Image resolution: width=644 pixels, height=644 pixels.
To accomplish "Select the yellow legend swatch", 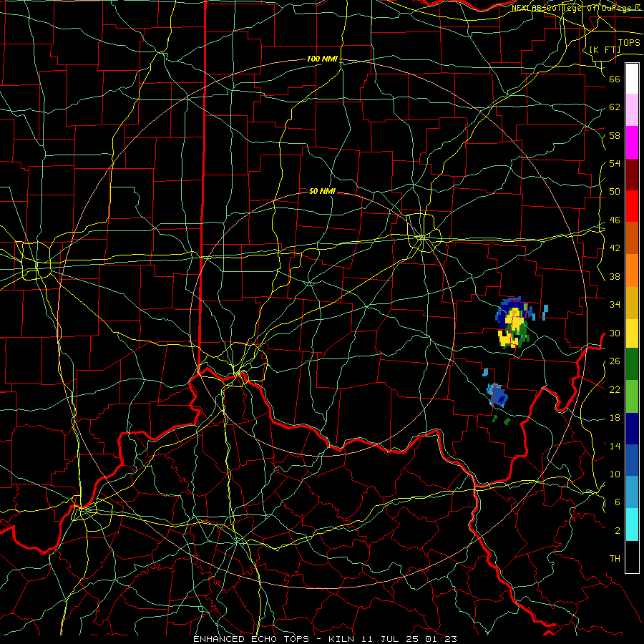I will [632, 333].
